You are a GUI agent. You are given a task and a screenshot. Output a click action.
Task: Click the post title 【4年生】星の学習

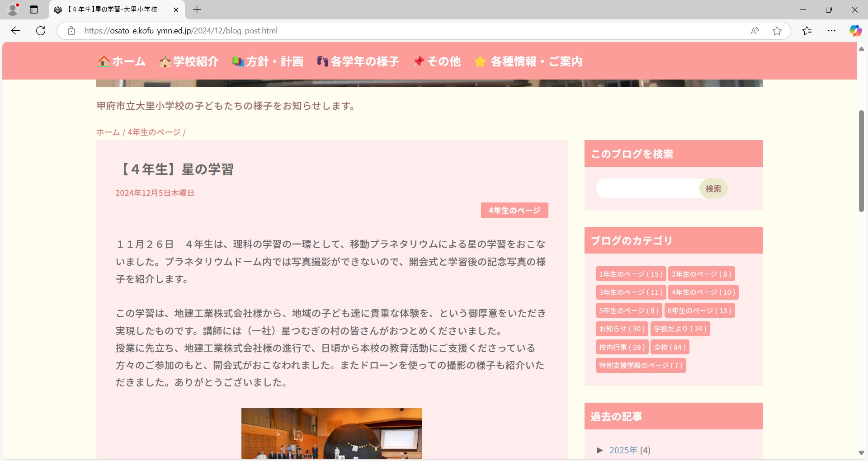click(x=175, y=169)
